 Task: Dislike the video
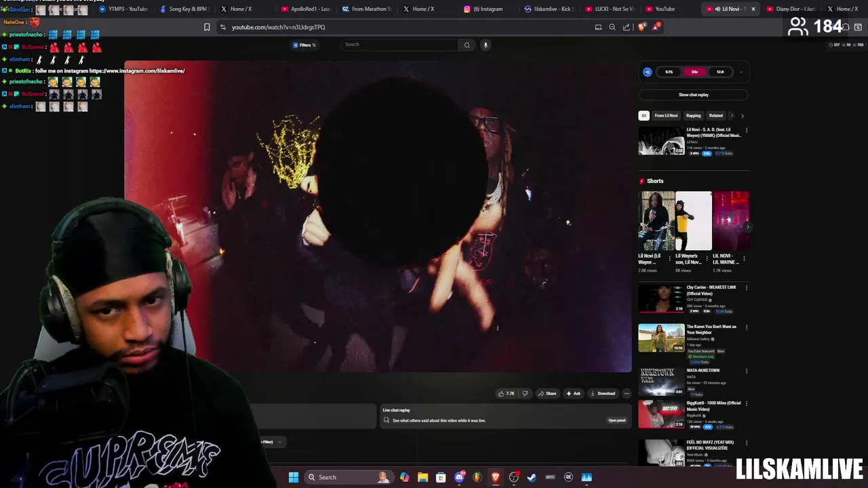pyautogui.click(x=524, y=393)
